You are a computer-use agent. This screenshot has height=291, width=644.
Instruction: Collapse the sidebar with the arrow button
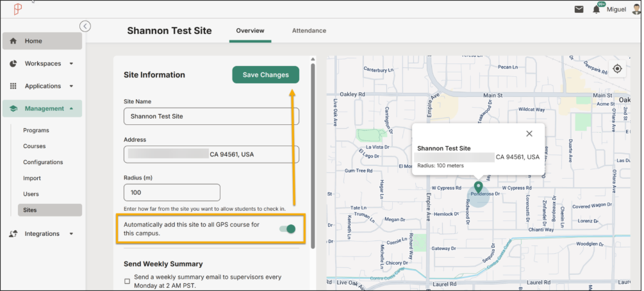pos(85,26)
